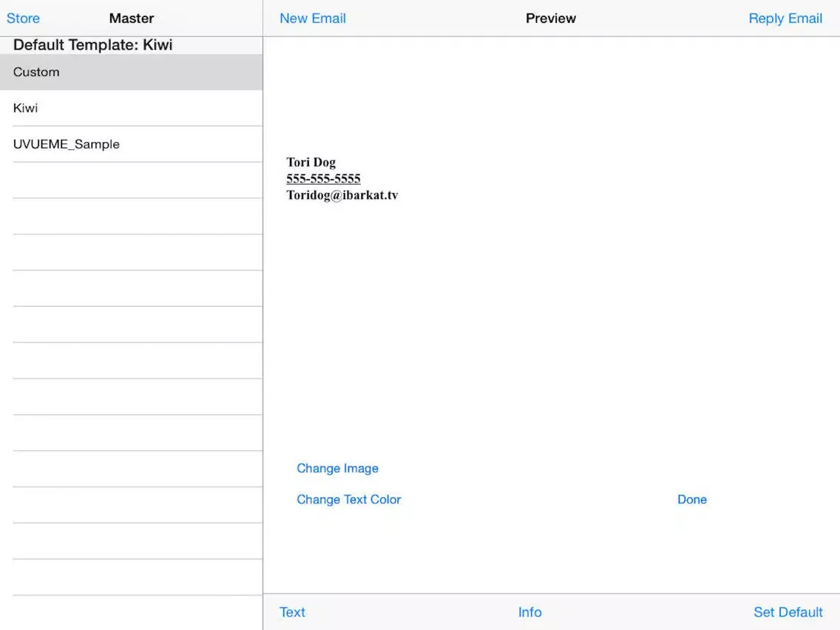Open the Store from the top bar
The height and width of the screenshot is (630, 840).
(x=23, y=18)
